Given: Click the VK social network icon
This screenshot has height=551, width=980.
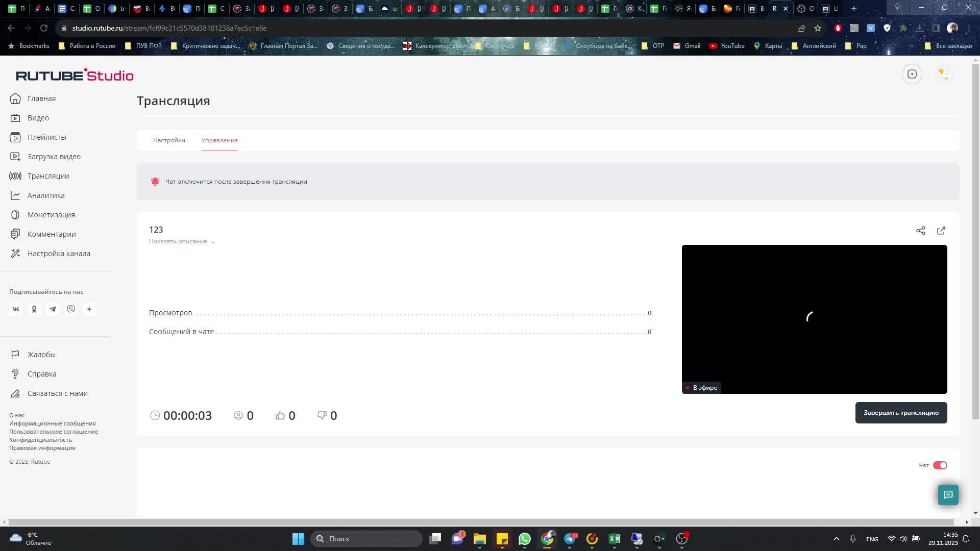Looking at the screenshot, I should (16, 309).
